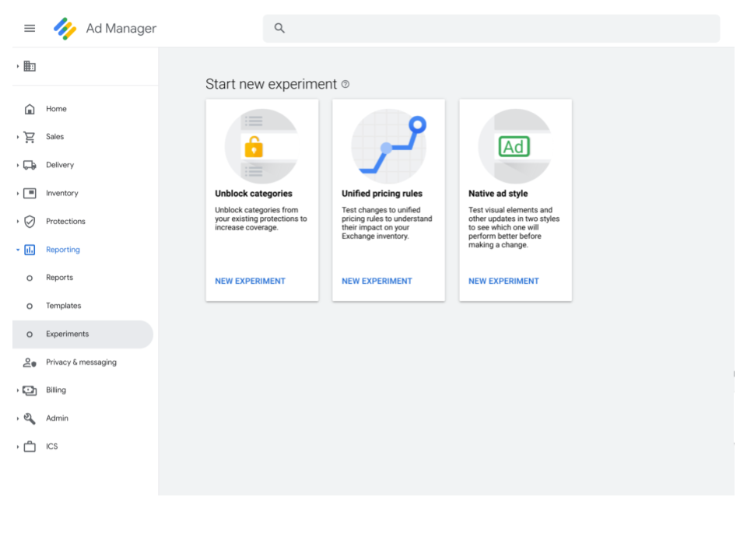Expand the Admin section arrow

(18, 418)
